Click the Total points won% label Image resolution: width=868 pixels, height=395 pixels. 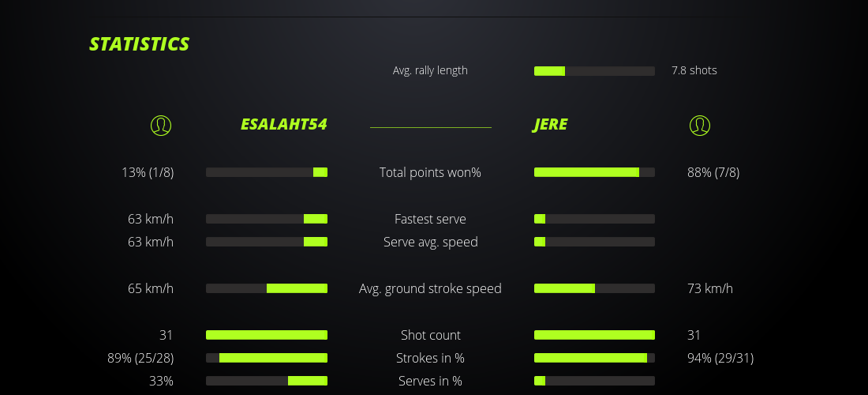point(430,172)
